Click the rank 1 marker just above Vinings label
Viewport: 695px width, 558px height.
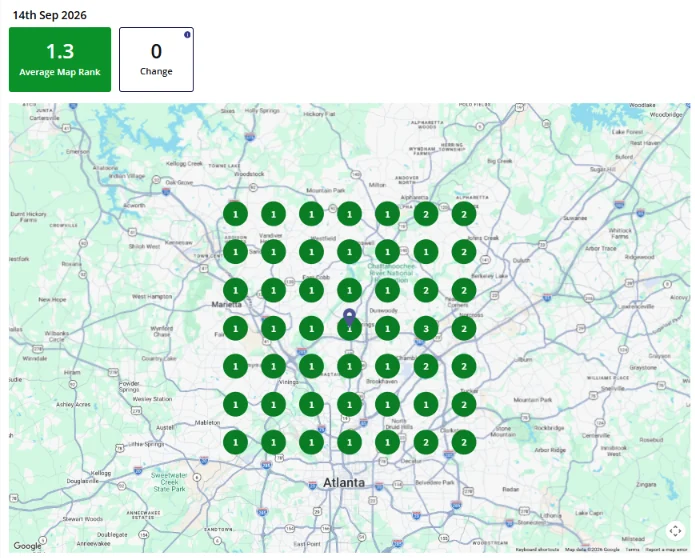point(273,367)
